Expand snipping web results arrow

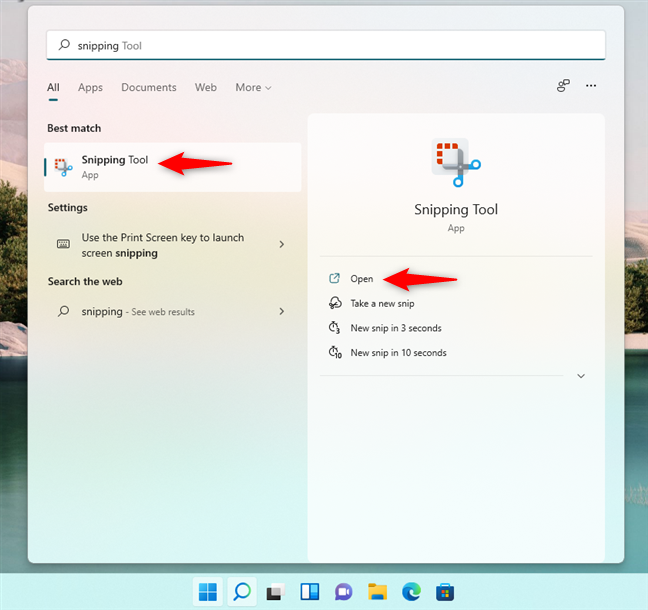[281, 312]
